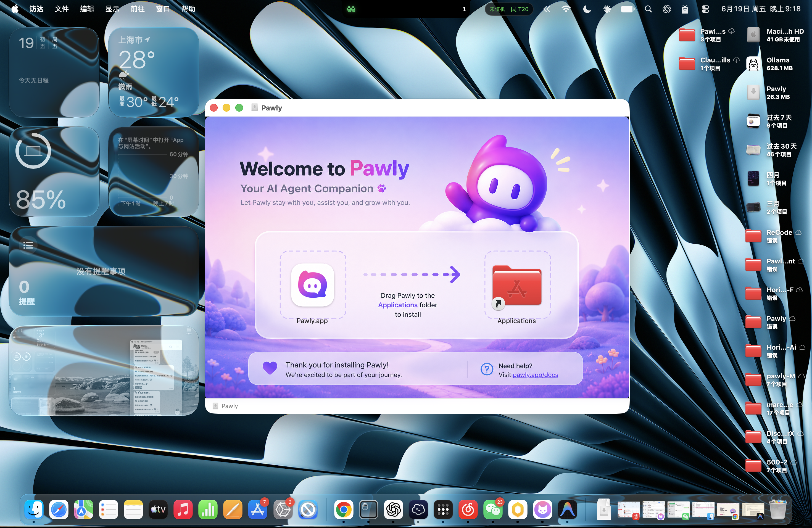Select the pawly-M folder on desktop
Image resolution: width=812 pixels, height=528 pixels.
point(753,380)
